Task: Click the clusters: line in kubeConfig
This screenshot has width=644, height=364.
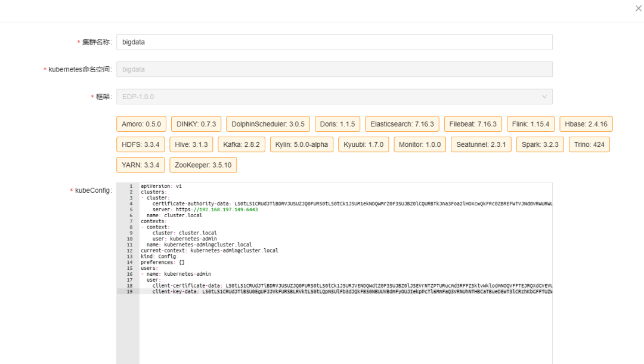Action: coord(154,192)
